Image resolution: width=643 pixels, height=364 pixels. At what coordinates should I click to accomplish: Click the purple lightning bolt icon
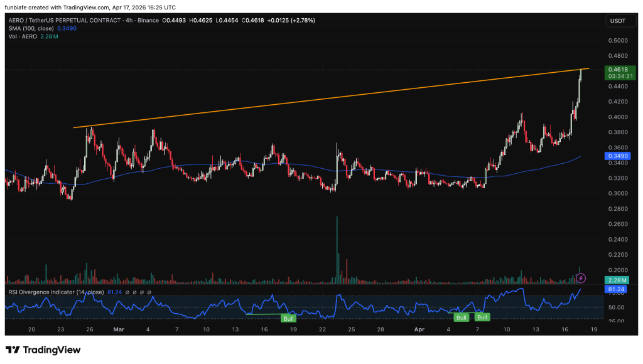581,277
